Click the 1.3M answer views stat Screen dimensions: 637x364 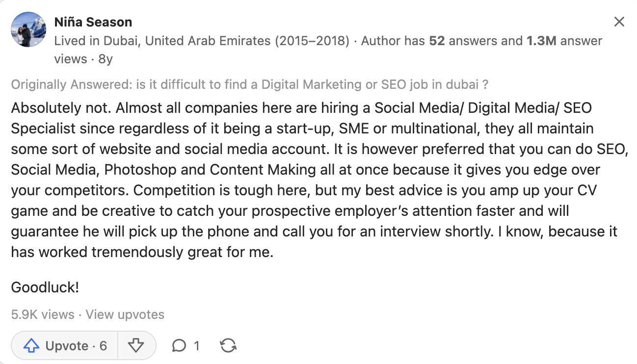564,41
